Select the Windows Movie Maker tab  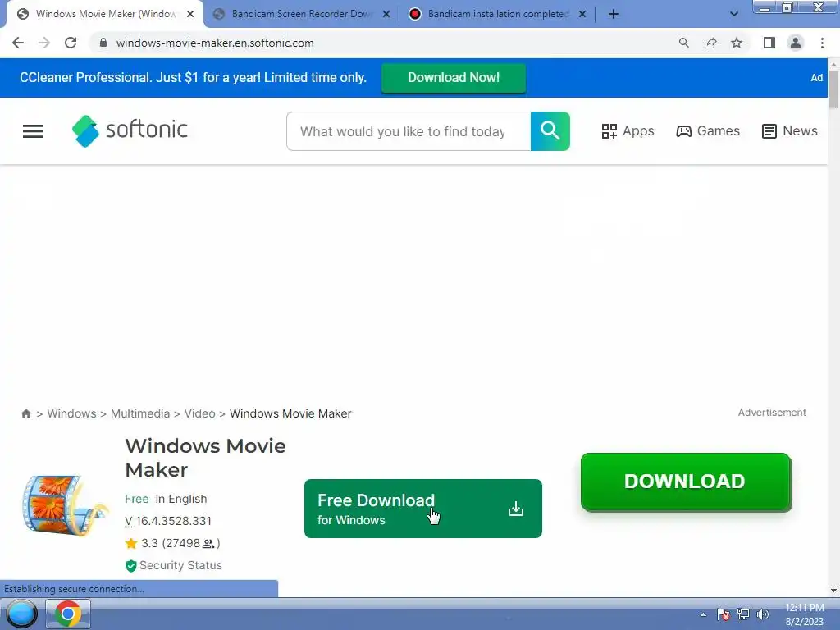point(106,14)
